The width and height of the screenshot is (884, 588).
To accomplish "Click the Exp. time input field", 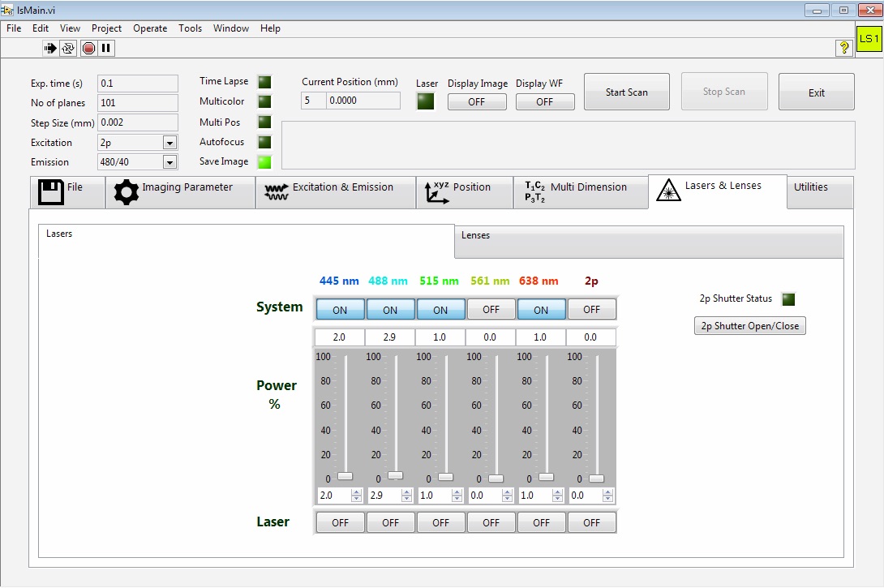I will (137, 84).
